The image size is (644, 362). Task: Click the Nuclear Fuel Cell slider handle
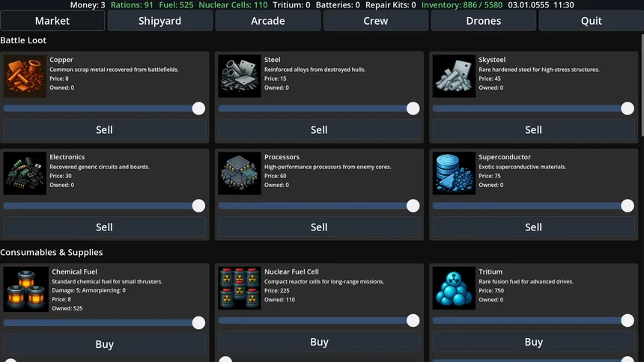413,321
